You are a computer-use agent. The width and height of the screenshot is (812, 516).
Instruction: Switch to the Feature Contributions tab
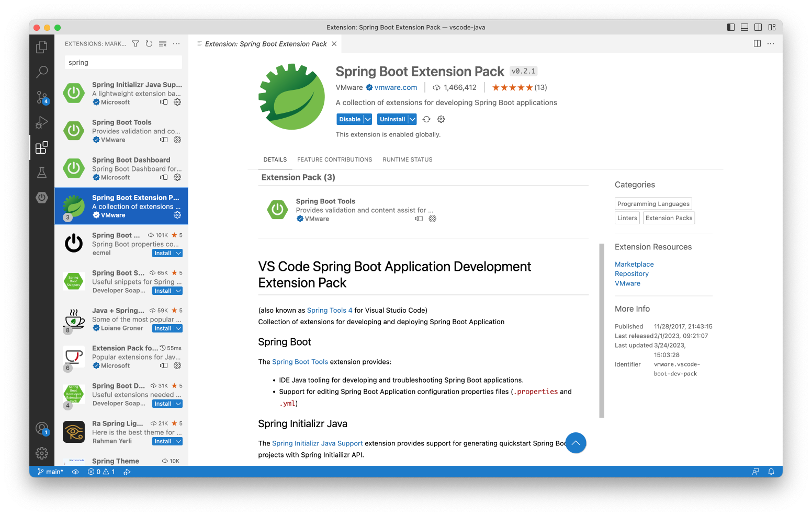(x=334, y=159)
